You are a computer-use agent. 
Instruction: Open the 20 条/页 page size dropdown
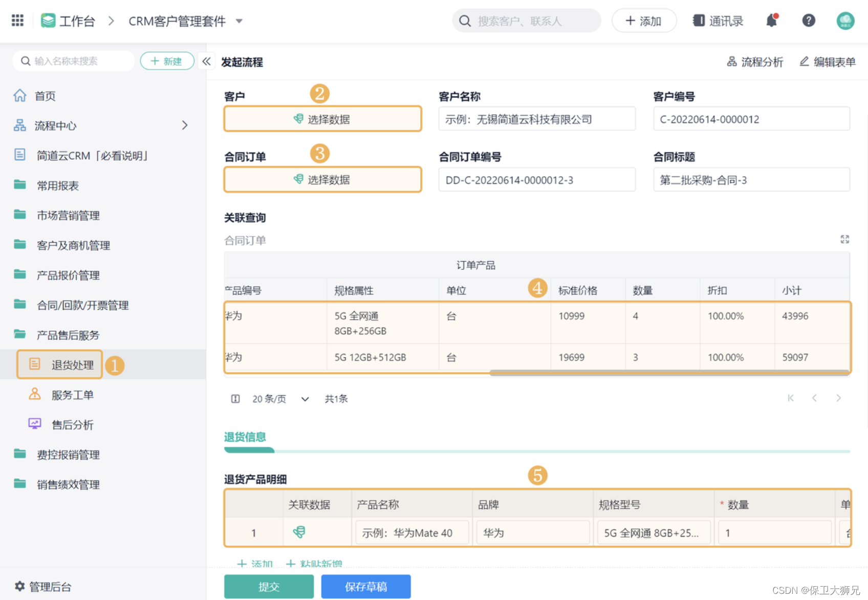(280, 399)
